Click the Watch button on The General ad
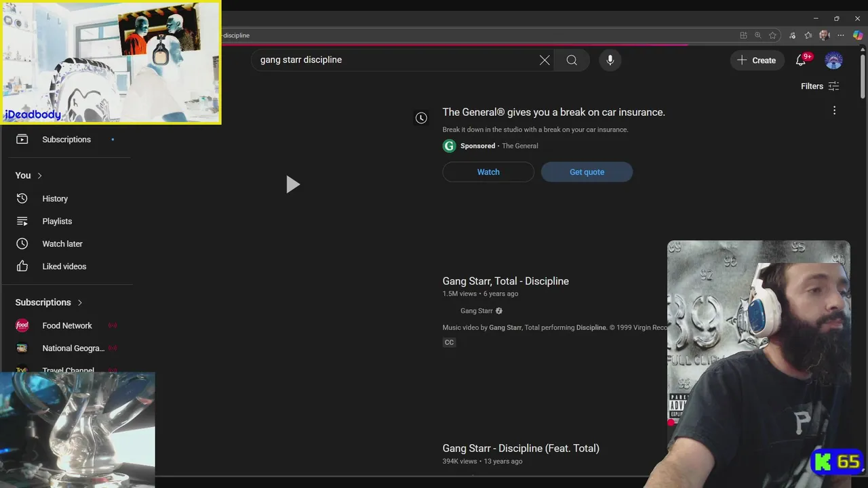 [x=488, y=172]
